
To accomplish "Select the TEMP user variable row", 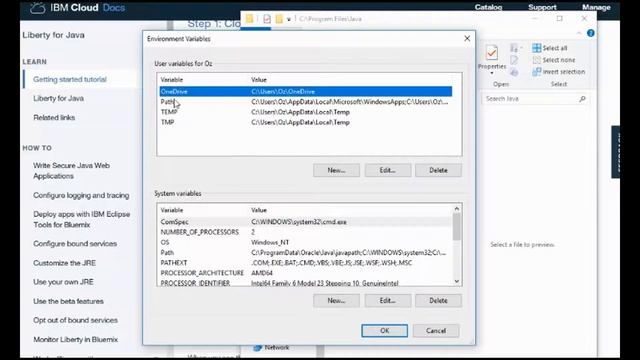I will 305,112.
